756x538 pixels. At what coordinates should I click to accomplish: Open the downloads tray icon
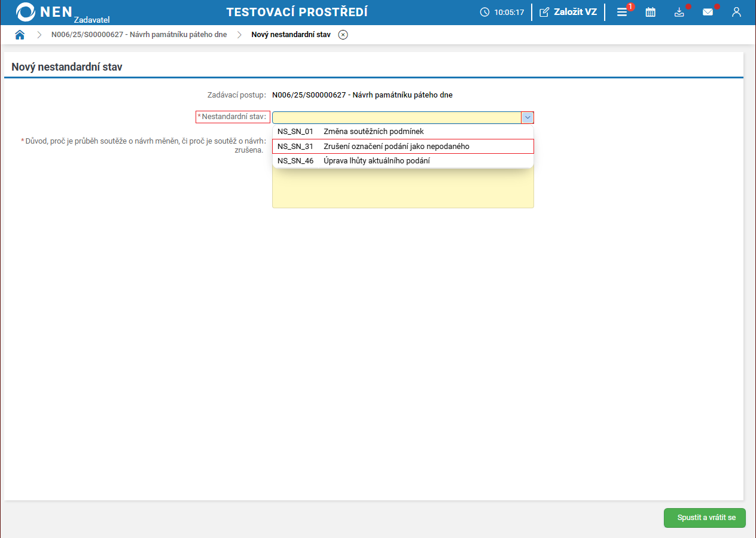(679, 12)
